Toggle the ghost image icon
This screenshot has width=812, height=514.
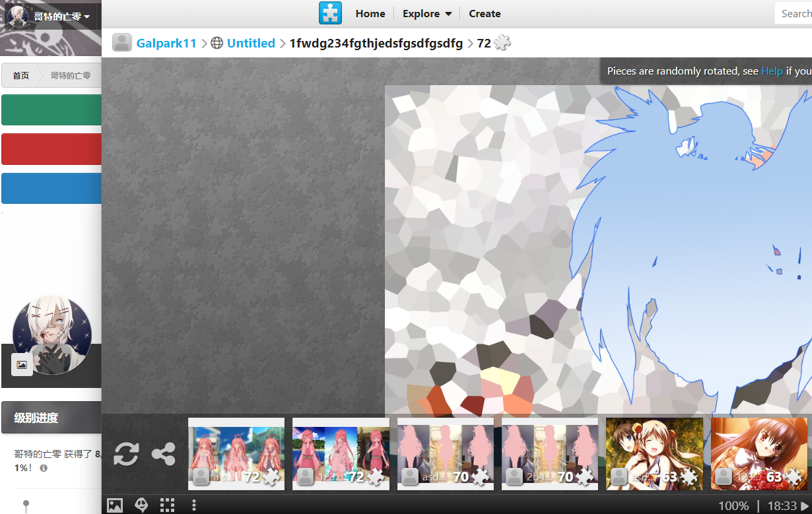[x=141, y=505]
